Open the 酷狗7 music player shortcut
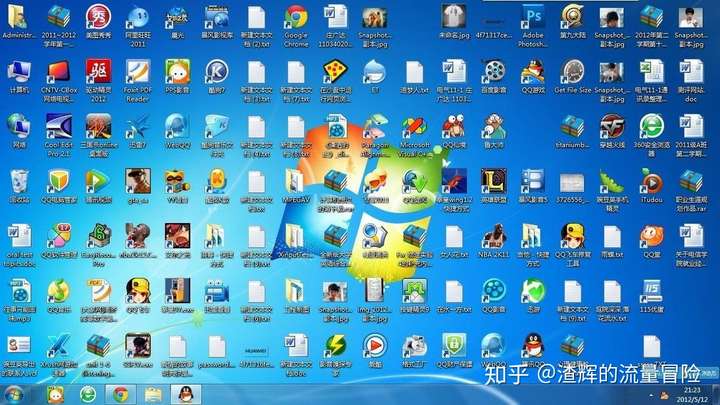Screen dimensions: 720x405 (217, 73)
